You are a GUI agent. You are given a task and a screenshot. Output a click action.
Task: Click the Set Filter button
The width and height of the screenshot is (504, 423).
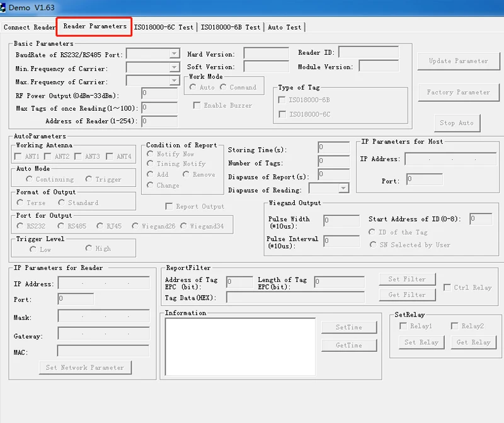pos(407,279)
